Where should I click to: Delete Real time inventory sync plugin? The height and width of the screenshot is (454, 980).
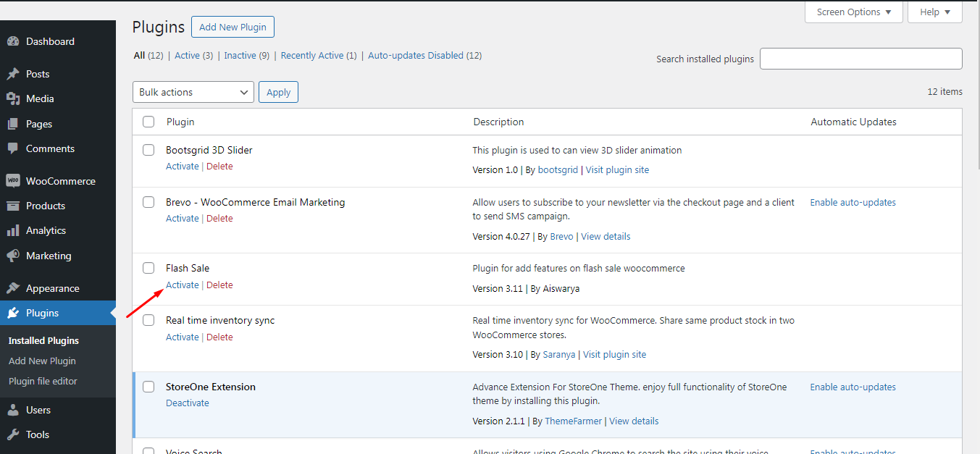[x=219, y=337]
